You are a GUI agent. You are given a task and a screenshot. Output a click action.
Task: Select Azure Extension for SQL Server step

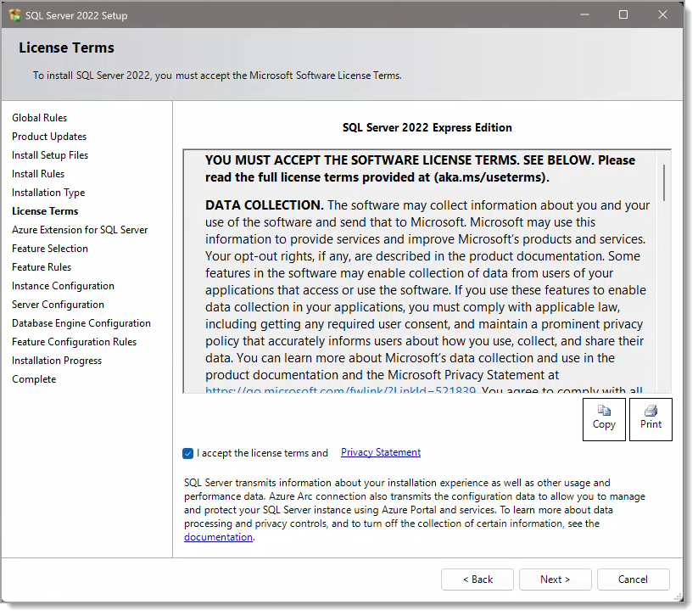click(x=80, y=230)
